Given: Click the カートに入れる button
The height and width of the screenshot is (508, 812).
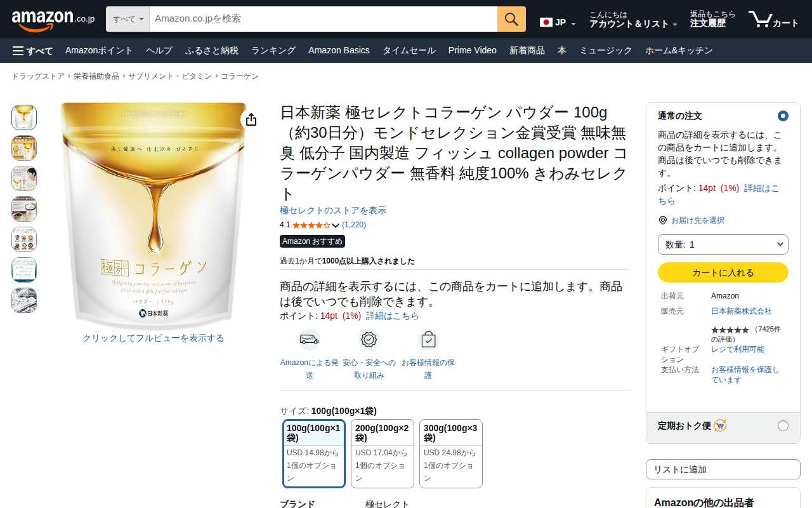Looking at the screenshot, I should tap(723, 272).
